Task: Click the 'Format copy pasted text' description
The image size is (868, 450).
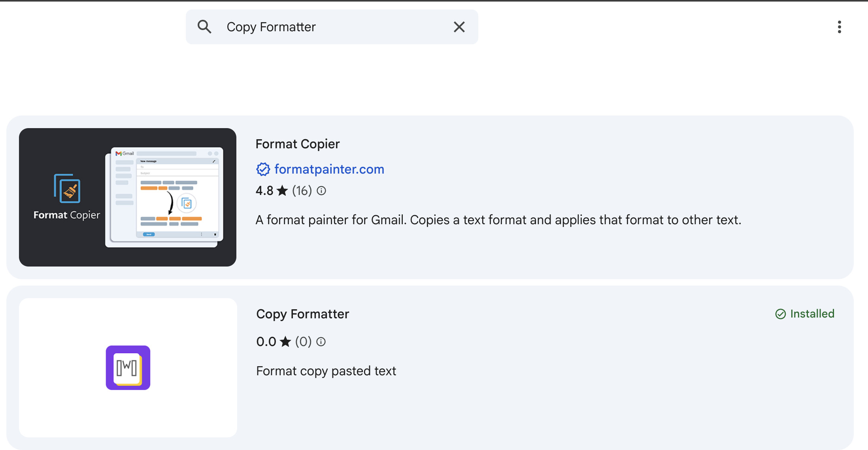Action: [x=326, y=371]
